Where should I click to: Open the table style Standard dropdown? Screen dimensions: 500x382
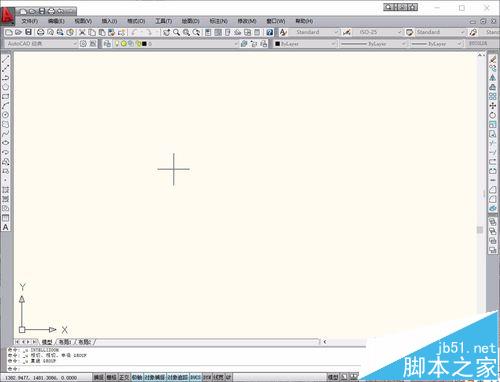[x=440, y=32]
